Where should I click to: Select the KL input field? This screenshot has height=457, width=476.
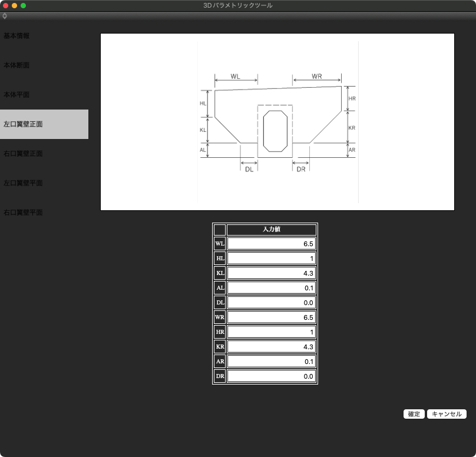[x=272, y=273]
